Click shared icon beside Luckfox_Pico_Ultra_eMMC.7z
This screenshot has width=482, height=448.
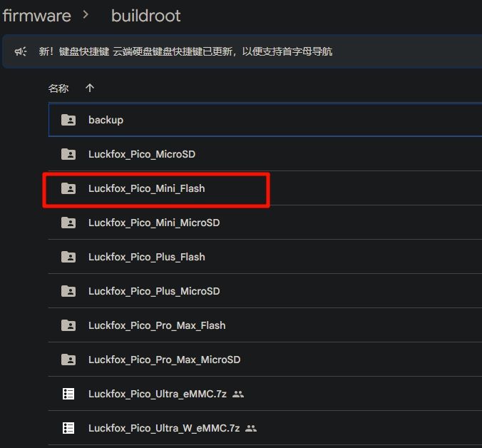[238, 394]
